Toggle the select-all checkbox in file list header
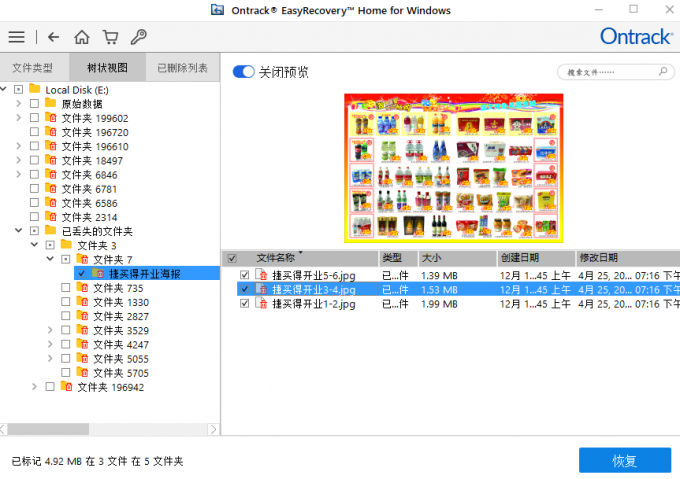 point(232,259)
